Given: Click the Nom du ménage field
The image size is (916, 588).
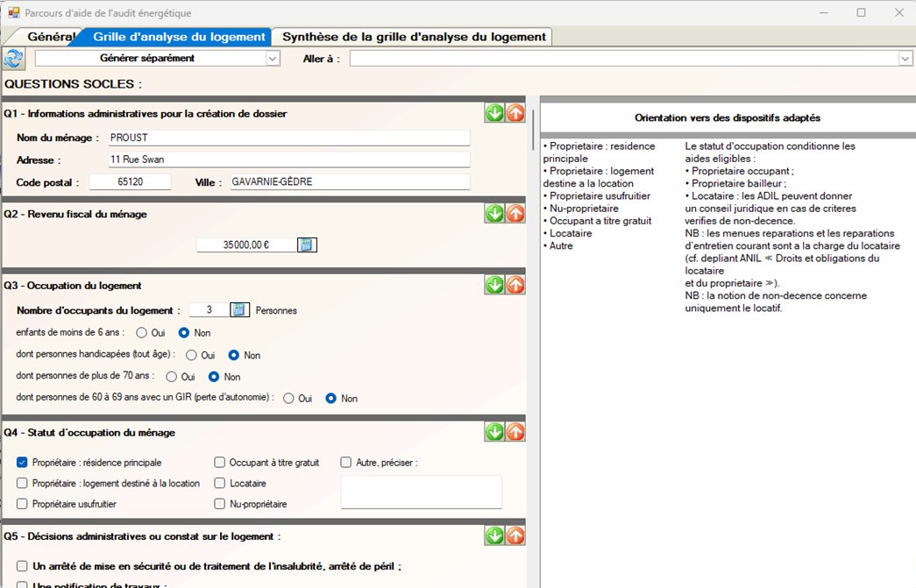Looking at the screenshot, I should [x=288, y=138].
